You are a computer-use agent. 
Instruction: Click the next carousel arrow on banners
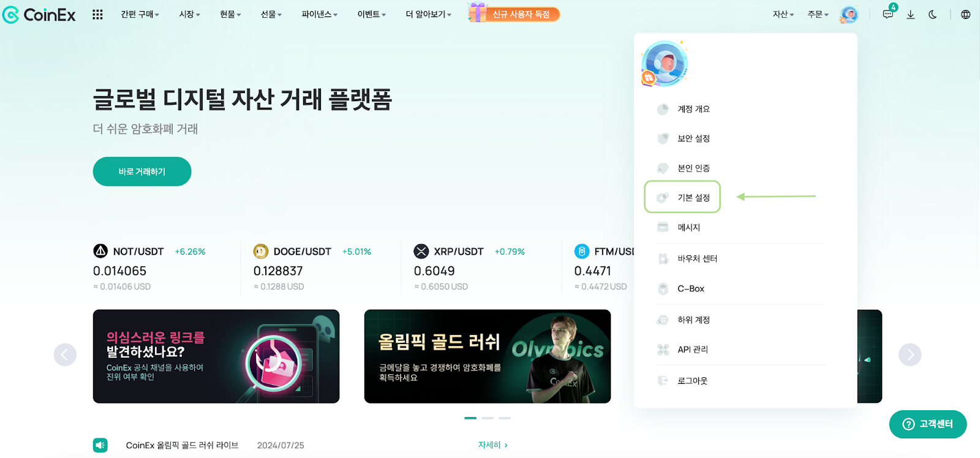click(x=910, y=355)
